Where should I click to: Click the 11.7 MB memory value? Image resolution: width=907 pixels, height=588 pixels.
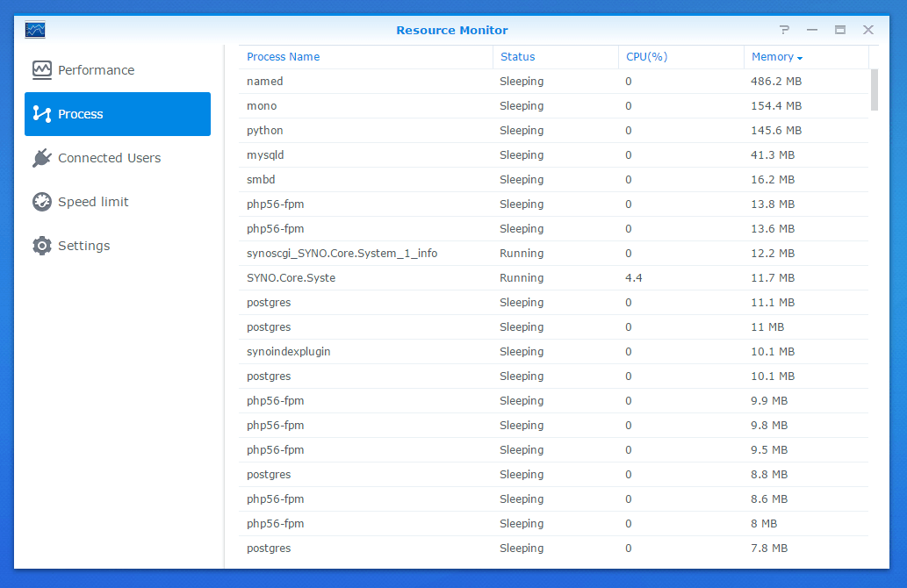pyautogui.click(x=773, y=278)
